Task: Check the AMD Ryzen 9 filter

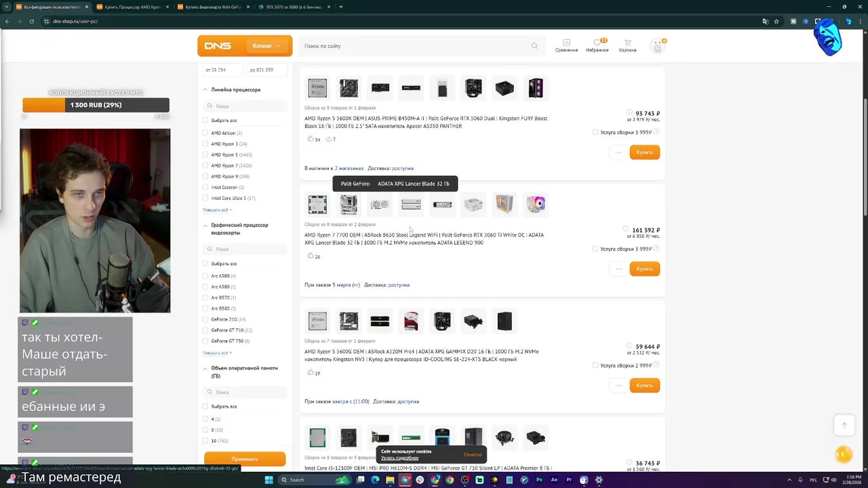Action: 205,176
